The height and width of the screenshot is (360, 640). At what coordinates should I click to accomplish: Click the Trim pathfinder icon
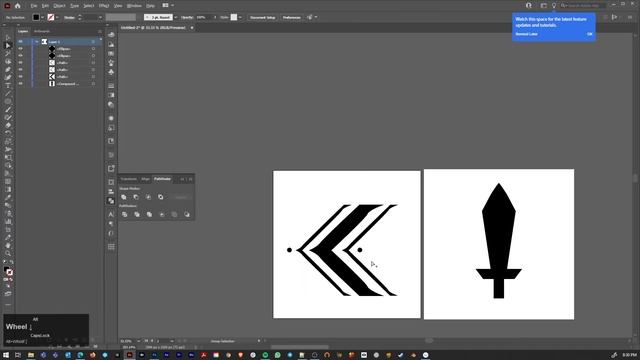[137, 214]
